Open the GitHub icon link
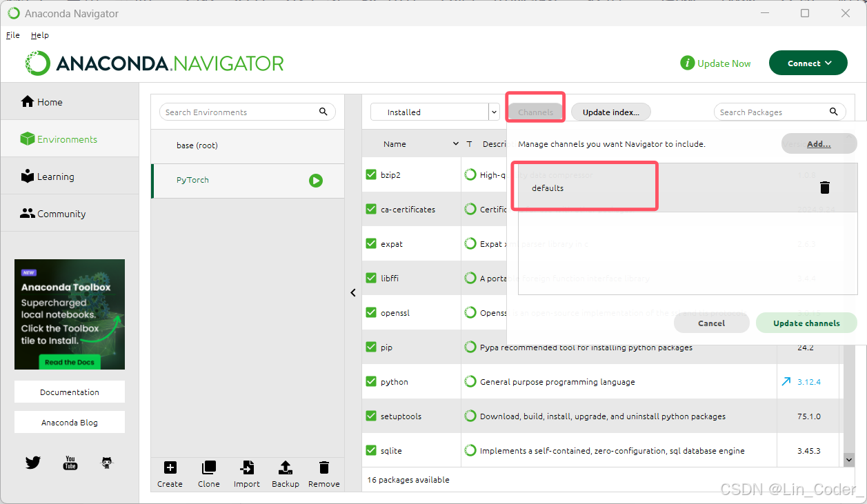Screen dimensions: 867x504 [107, 463]
